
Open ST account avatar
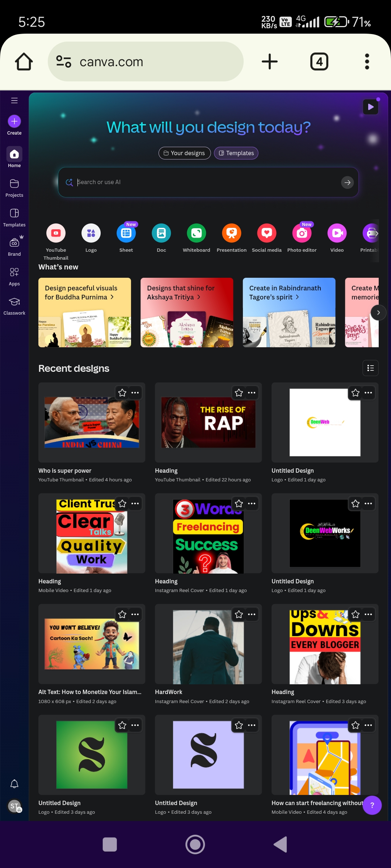tap(14, 806)
